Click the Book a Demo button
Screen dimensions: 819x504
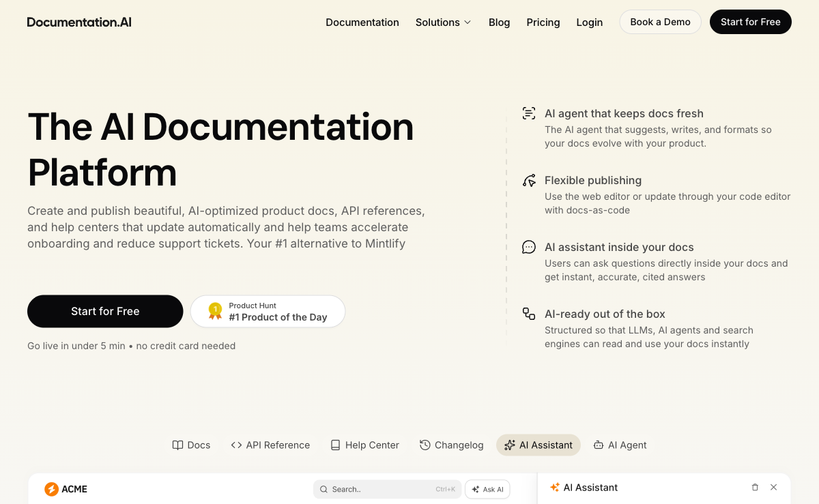click(660, 22)
